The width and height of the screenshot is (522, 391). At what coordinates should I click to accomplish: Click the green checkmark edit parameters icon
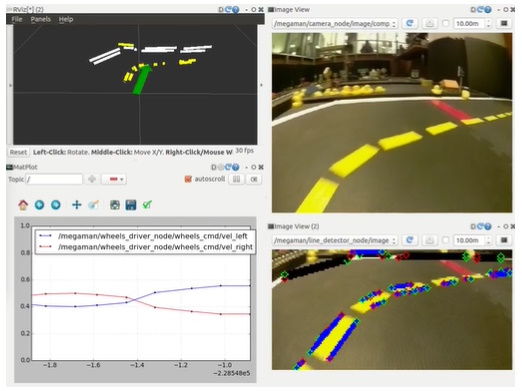147,205
